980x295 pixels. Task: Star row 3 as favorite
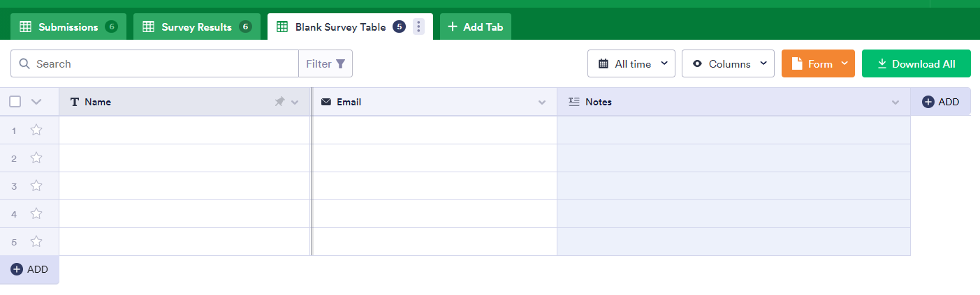point(36,186)
